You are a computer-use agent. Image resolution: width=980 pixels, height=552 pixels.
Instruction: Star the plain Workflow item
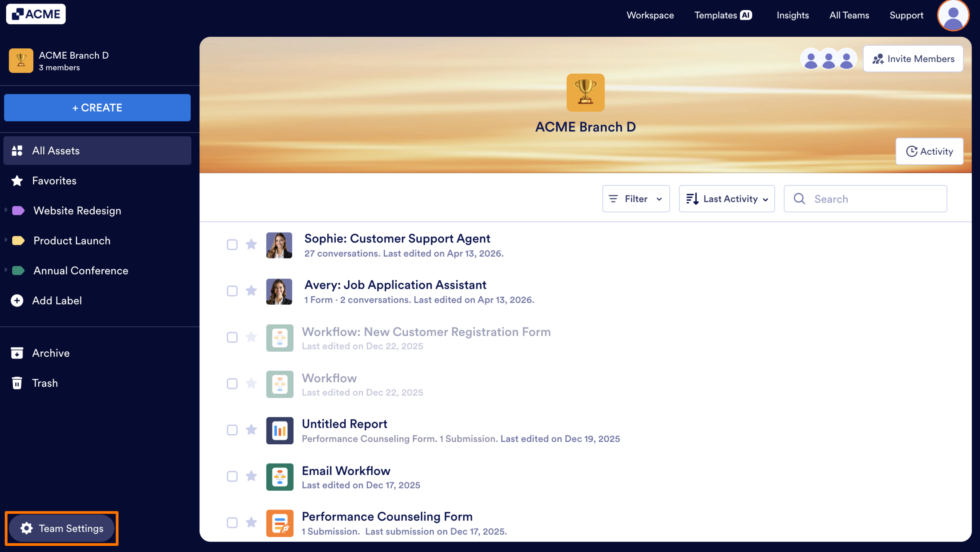[251, 383]
